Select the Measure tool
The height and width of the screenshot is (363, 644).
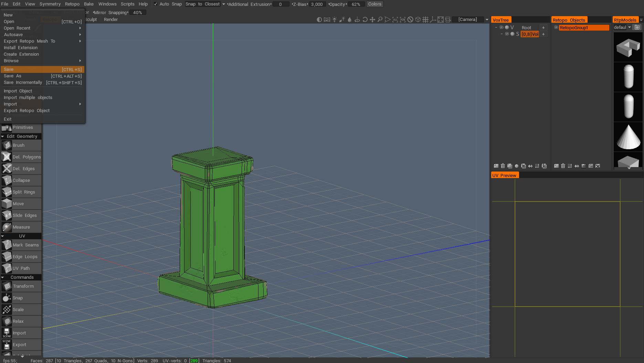(x=21, y=227)
